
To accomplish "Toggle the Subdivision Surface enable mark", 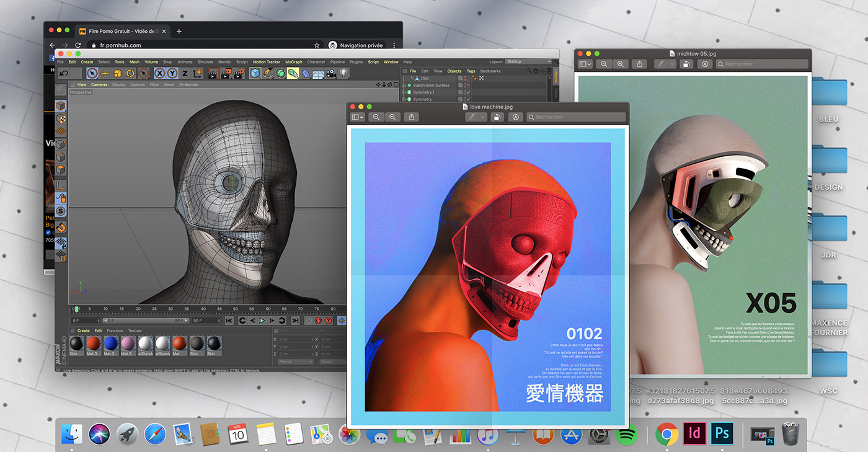I will coord(467,85).
